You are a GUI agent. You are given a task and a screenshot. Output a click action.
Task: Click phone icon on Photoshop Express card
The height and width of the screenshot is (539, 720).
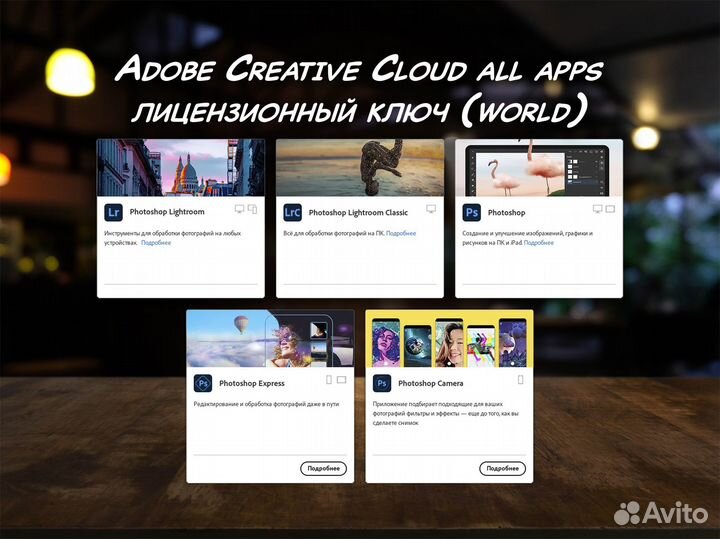[x=329, y=380]
